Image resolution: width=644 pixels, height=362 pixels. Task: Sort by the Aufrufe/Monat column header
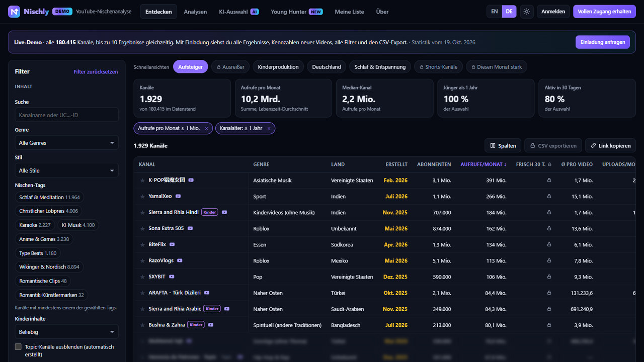[x=484, y=164]
